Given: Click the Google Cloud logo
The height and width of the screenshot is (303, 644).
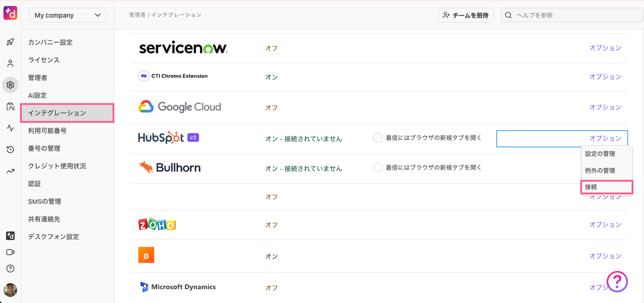Looking at the screenshot, I should 180,107.
